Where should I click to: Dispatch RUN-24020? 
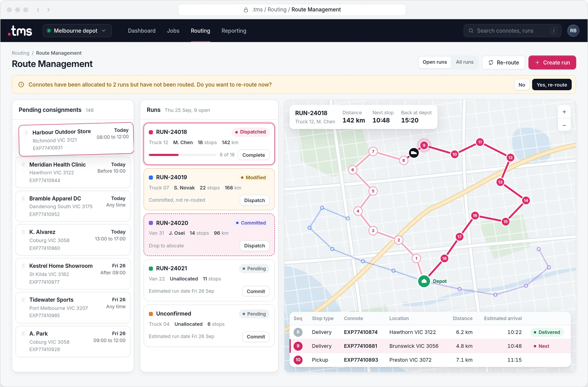click(254, 246)
